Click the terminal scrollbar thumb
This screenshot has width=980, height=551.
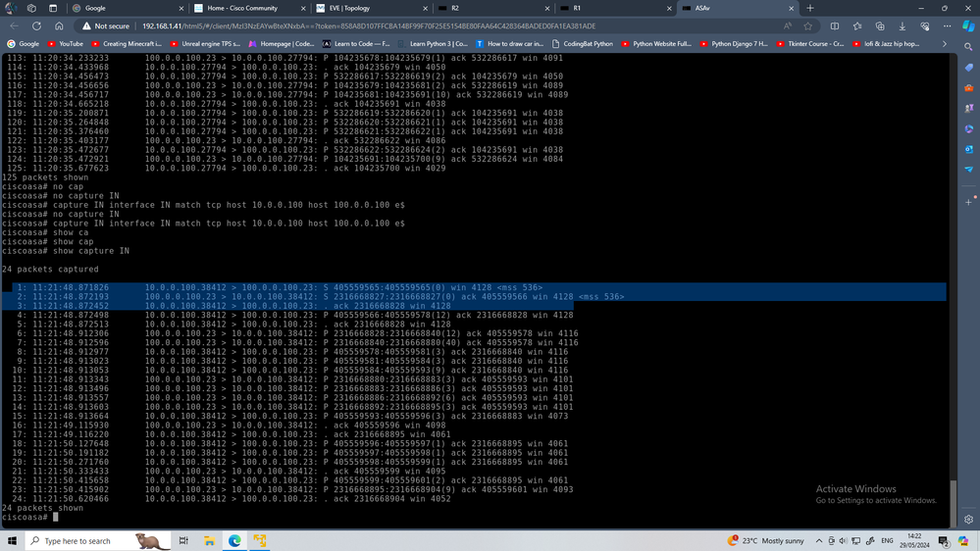954,504
